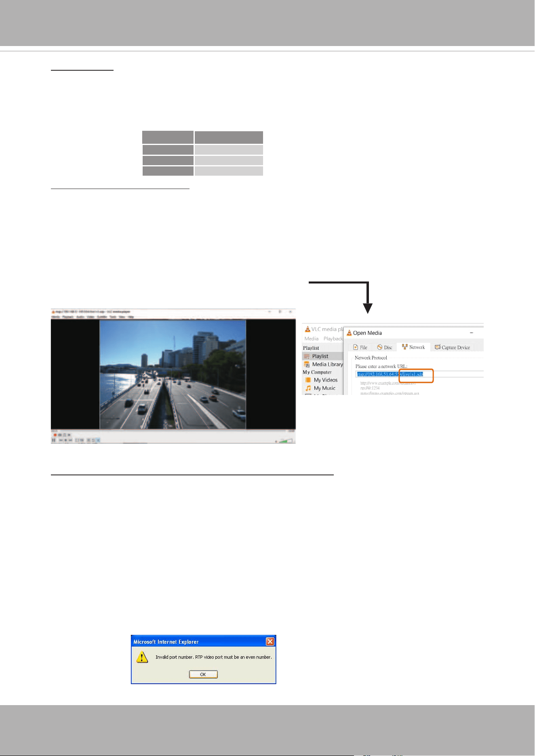Take a snapshot with VLC's camera icon

pos(60,435)
